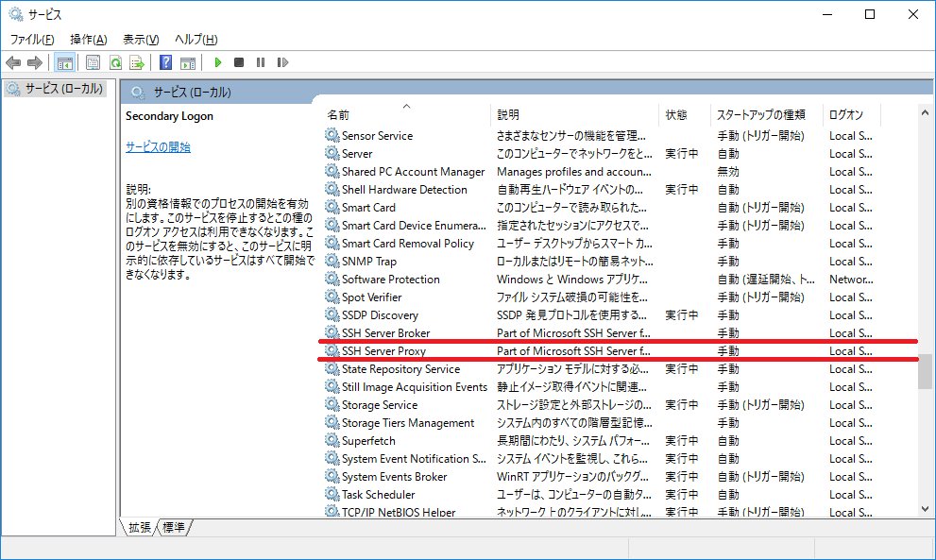
Task: Click the Refresh toolbar icon
Action: [x=116, y=62]
